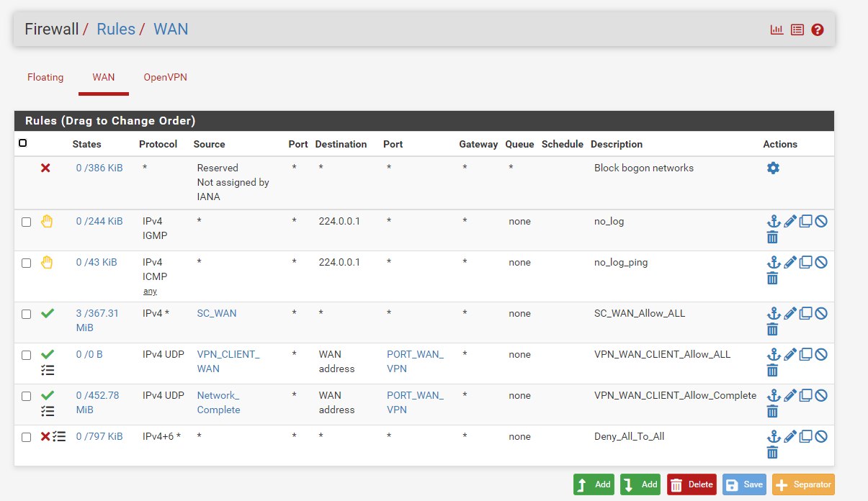868x501 pixels.
Task: Check the Deny_All_To_All rule checkbox
Action: [x=27, y=437]
